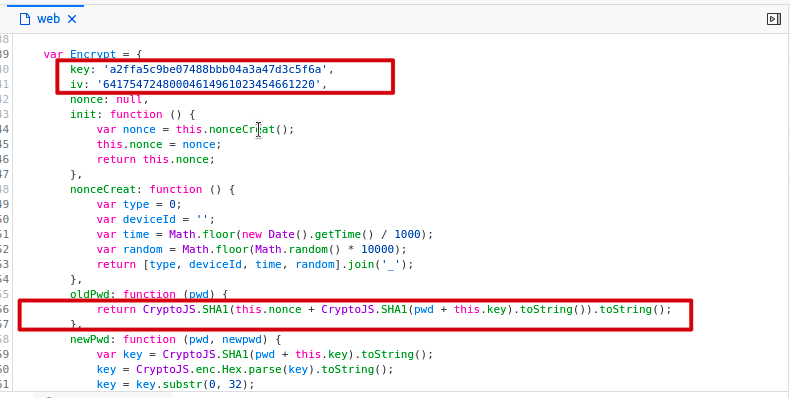Click the 'nonceCreat: function () {' line

(x=152, y=189)
